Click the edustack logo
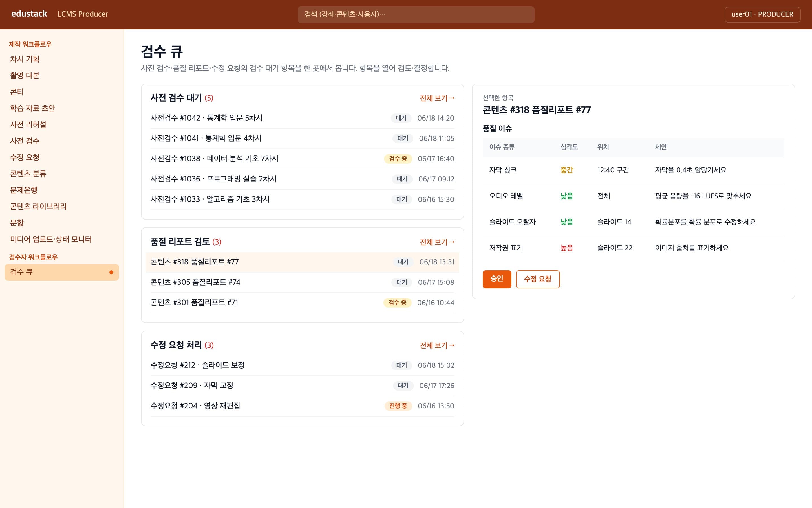 29,14
